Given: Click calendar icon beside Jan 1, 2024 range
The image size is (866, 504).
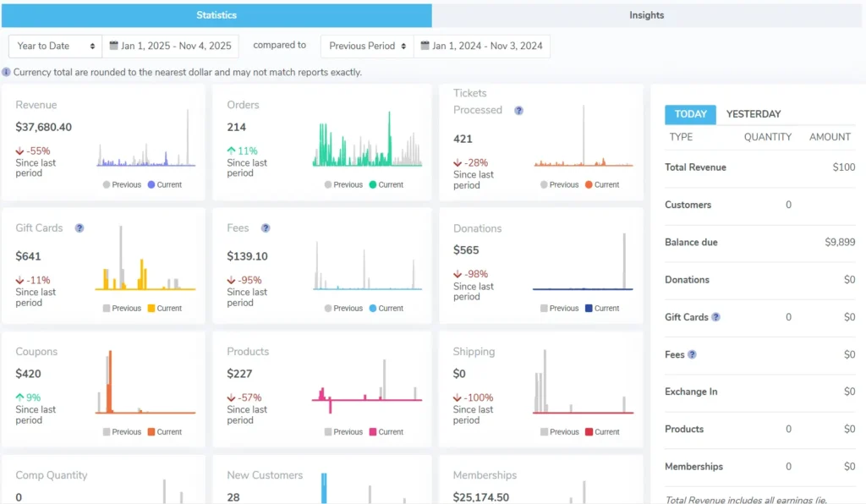Looking at the screenshot, I should tap(425, 46).
